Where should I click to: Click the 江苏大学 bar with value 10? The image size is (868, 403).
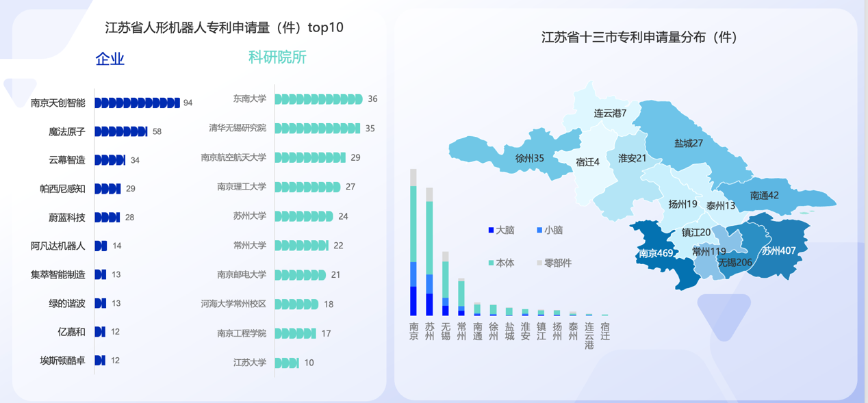click(287, 363)
